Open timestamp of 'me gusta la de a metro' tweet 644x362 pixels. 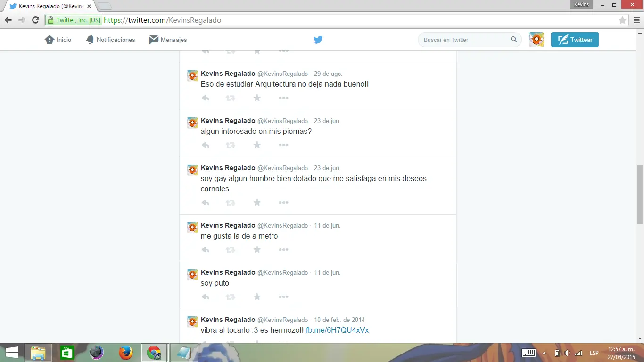[x=327, y=225]
